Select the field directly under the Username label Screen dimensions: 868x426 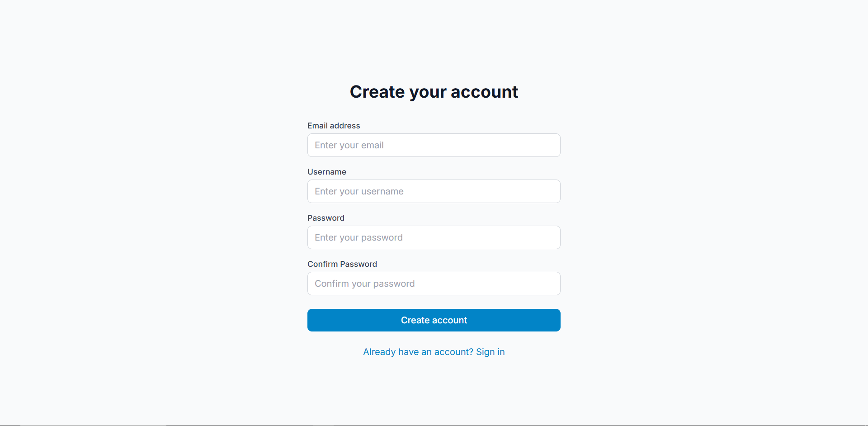[434, 191]
